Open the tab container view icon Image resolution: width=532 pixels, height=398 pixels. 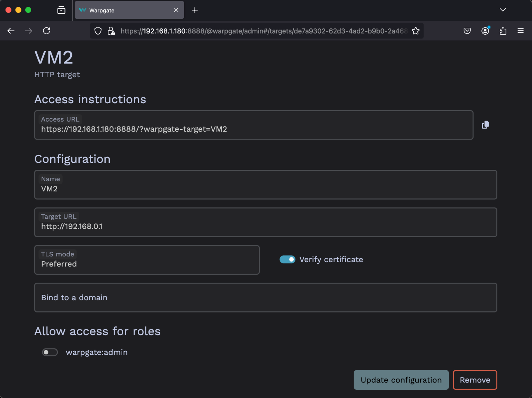61,10
